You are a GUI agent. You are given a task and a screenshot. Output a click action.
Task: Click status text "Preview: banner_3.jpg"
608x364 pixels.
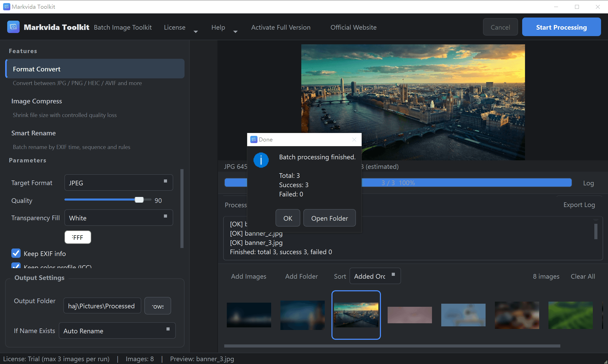click(x=202, y=359)
